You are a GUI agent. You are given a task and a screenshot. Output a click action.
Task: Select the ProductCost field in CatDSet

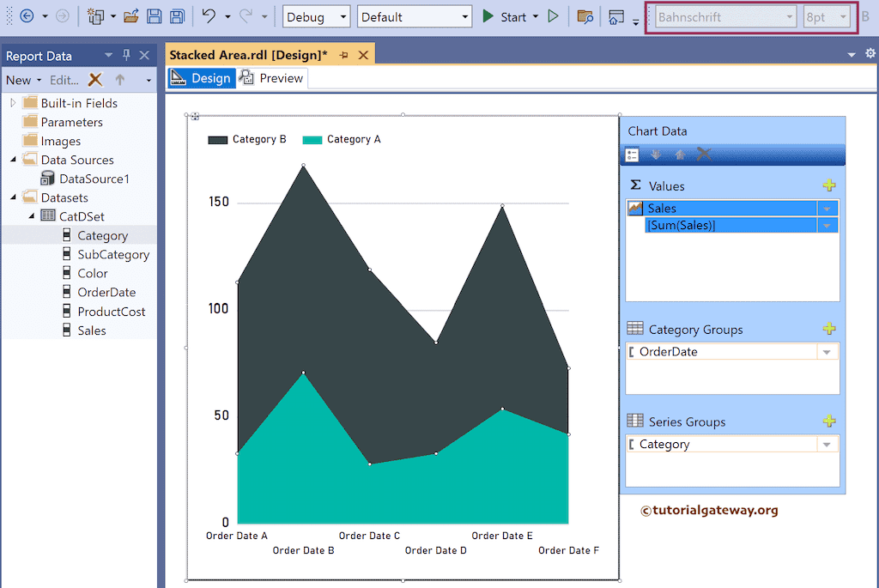[x=111, y=312]
